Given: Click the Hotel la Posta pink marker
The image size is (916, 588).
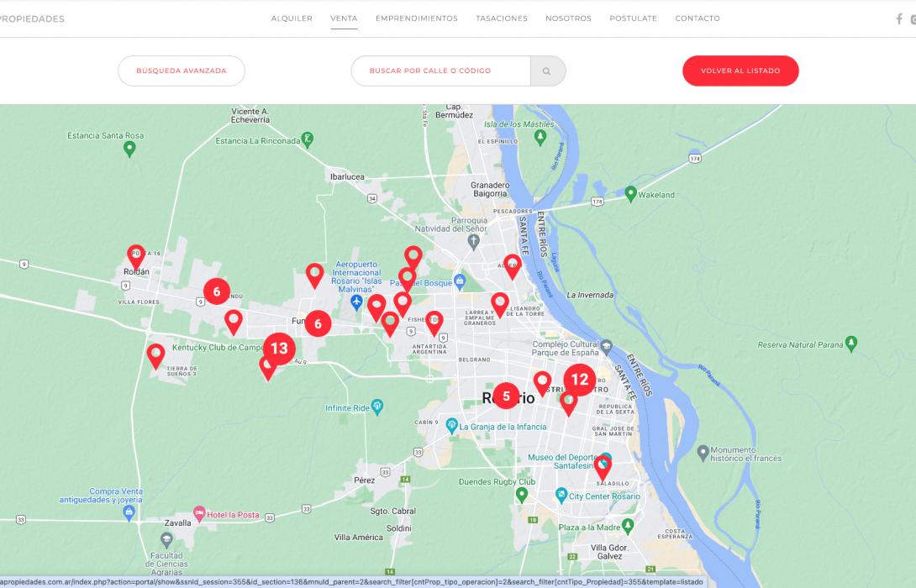Looking at the screenshot, I should (x=199, y=513).
